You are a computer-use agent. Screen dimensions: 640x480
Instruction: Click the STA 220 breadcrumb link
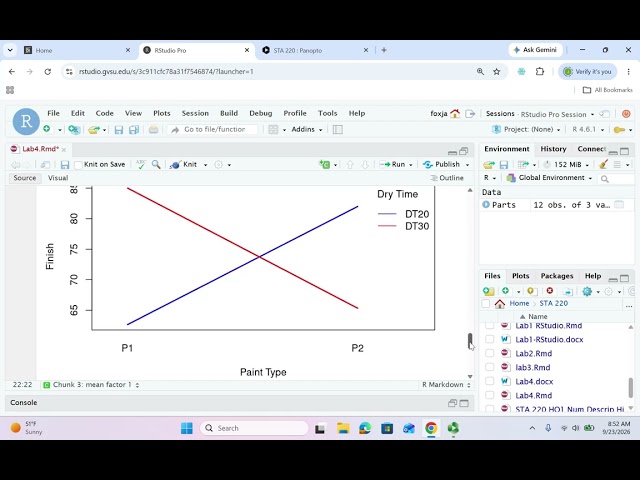coord(553,304)
